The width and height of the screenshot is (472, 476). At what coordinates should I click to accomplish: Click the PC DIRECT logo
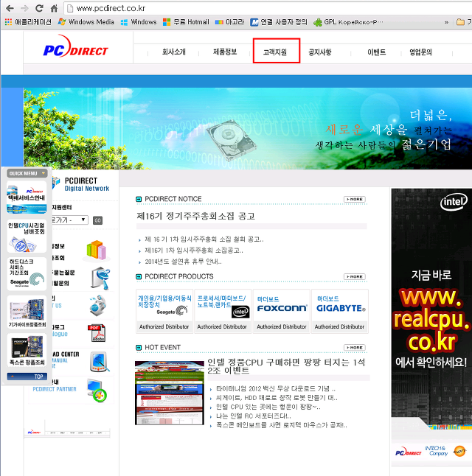click(76, 46)
